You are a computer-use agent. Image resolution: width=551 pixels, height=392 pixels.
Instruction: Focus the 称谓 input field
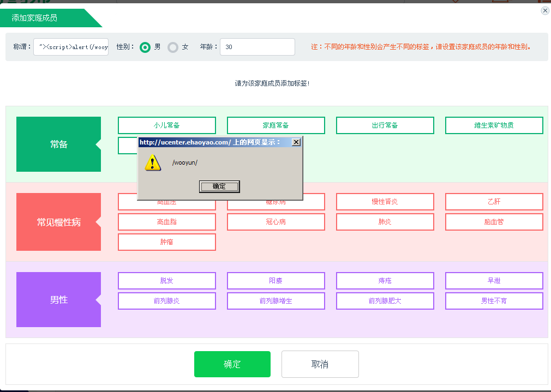[71, 47]
